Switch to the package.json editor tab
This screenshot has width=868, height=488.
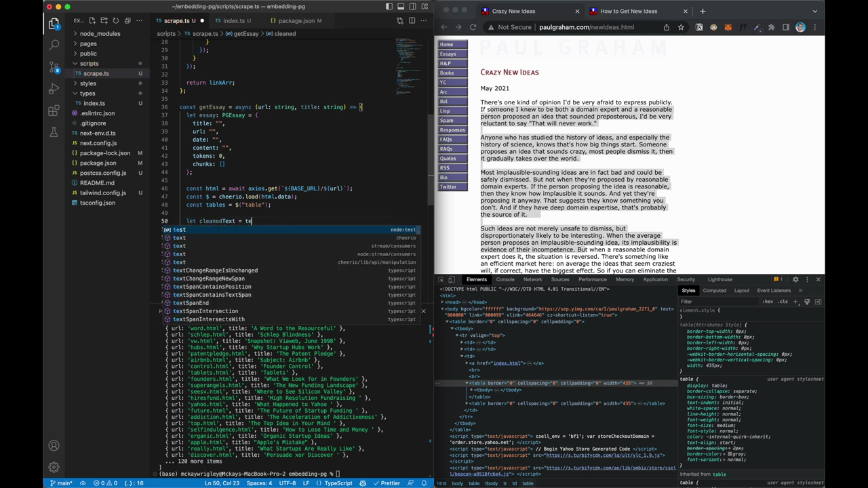[x=296, y=20]
